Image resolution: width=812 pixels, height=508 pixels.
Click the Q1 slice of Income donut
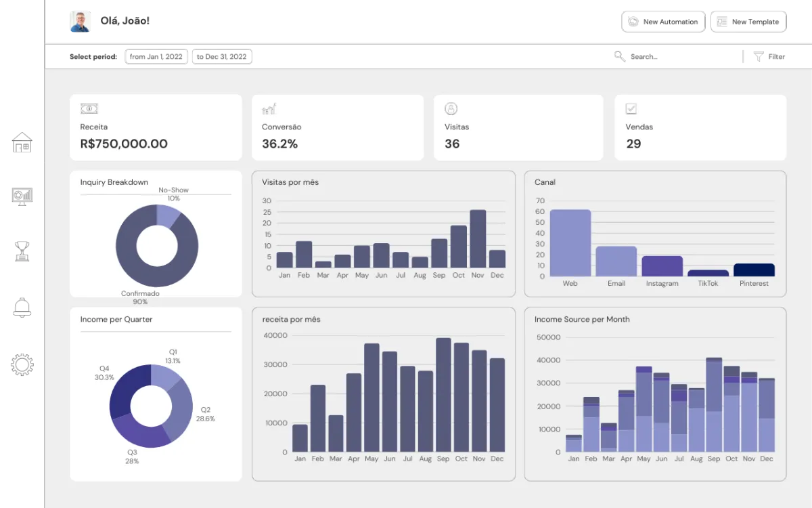(164, 376)
